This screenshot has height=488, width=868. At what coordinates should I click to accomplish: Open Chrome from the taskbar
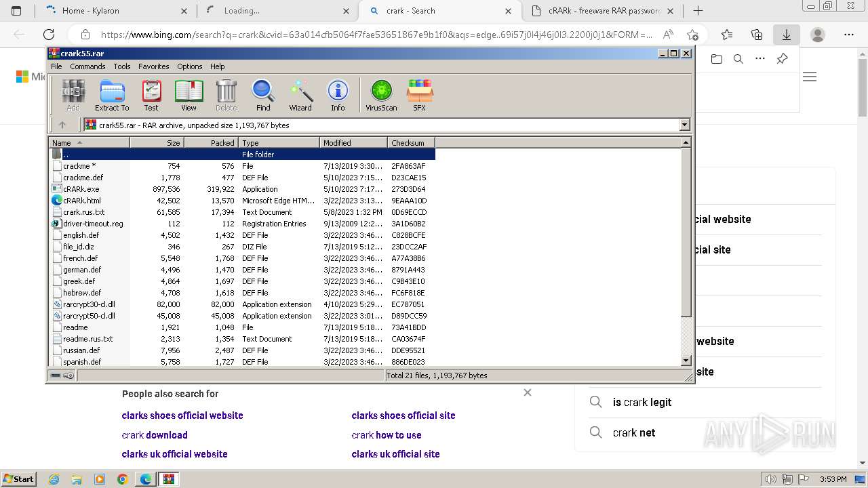pos(122,479)
